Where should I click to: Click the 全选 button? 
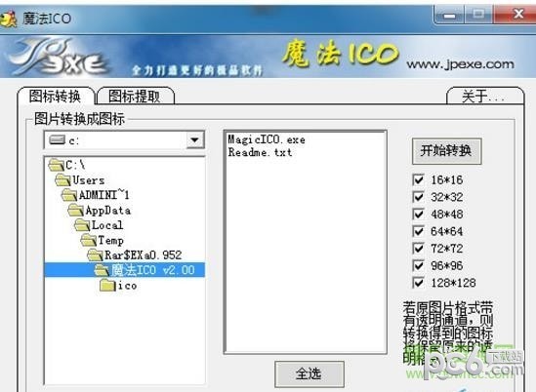pos(309,374)
